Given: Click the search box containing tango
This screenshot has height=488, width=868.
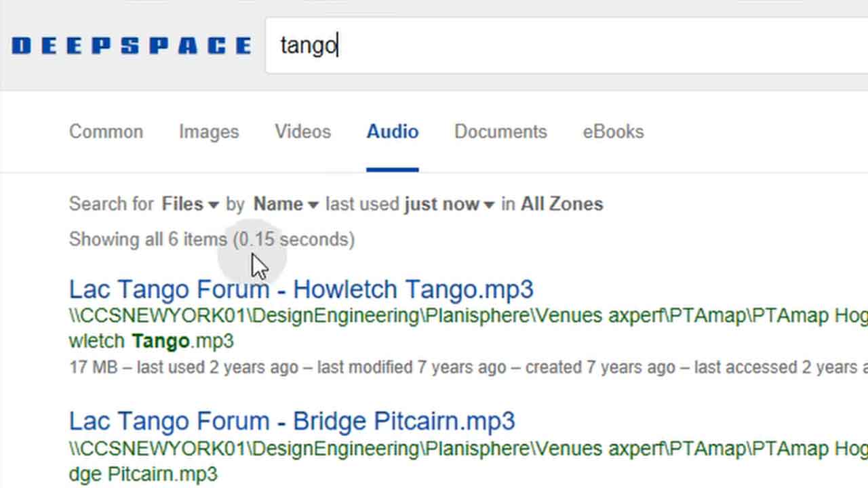Looking at the screenshot, I should coord(566,45).
